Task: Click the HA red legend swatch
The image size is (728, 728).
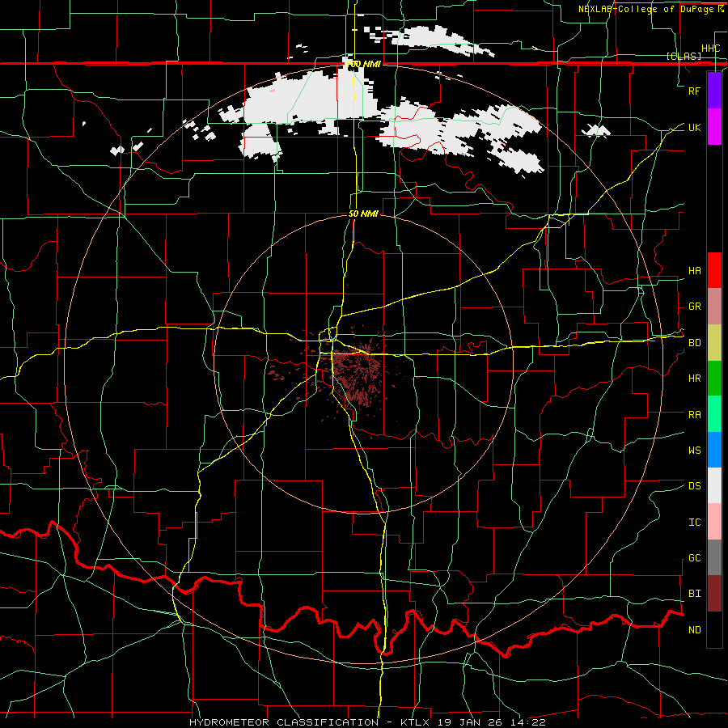Action: tap(714, 270)
